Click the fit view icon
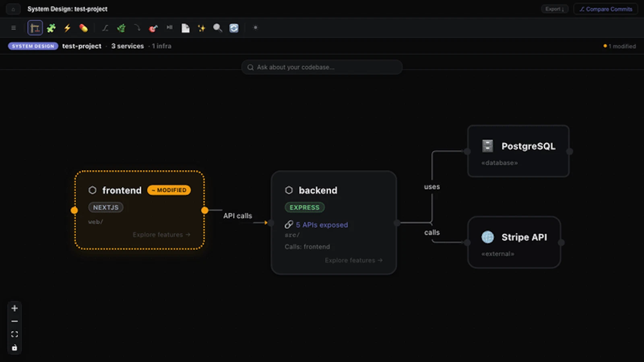Image resolution: width=644 pixels, height=362 pixels. coord(14,334)
